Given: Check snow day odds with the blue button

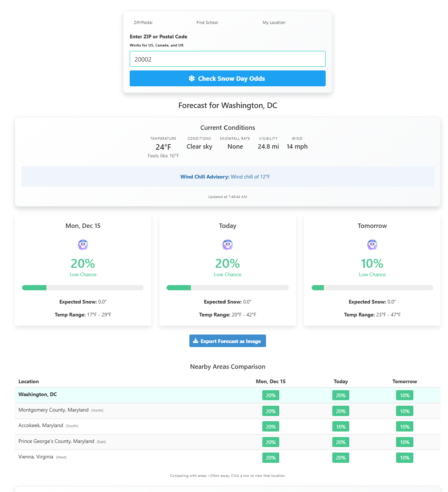Looking at the screenshot, I should 228,79.
